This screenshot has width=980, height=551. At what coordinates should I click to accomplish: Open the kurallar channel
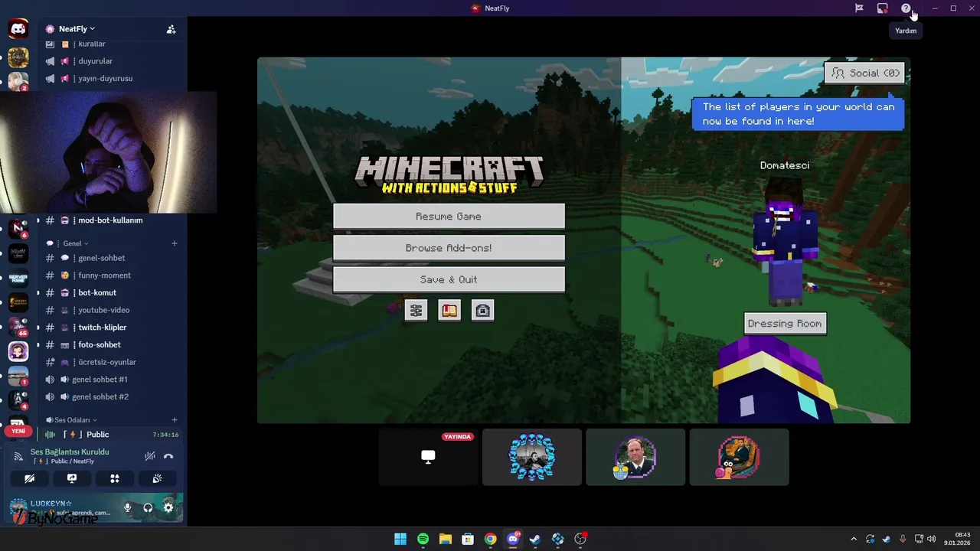pos(110,44)
